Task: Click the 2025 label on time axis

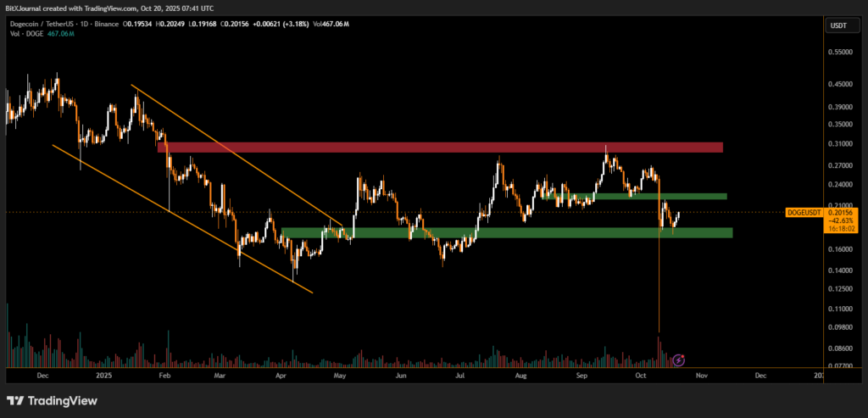Action: click(103, 374)
